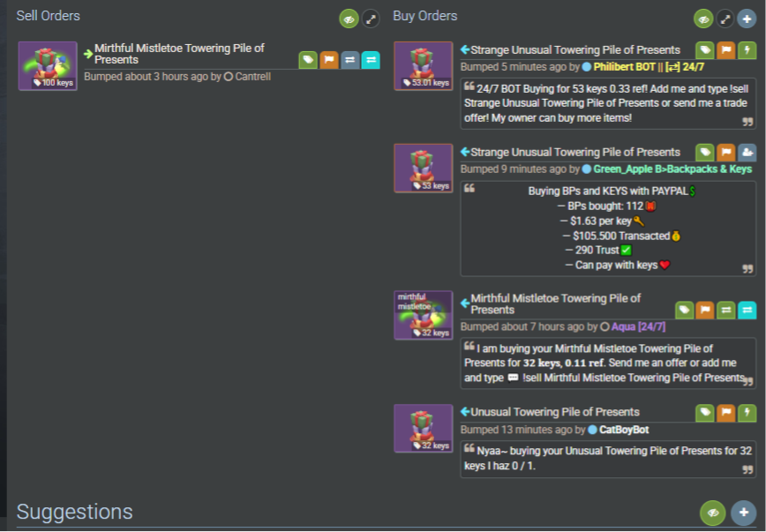Open the 53.01 keys Strange Unusual item thumbnail
Screen dimensions: 766x532
coord(424,66)
